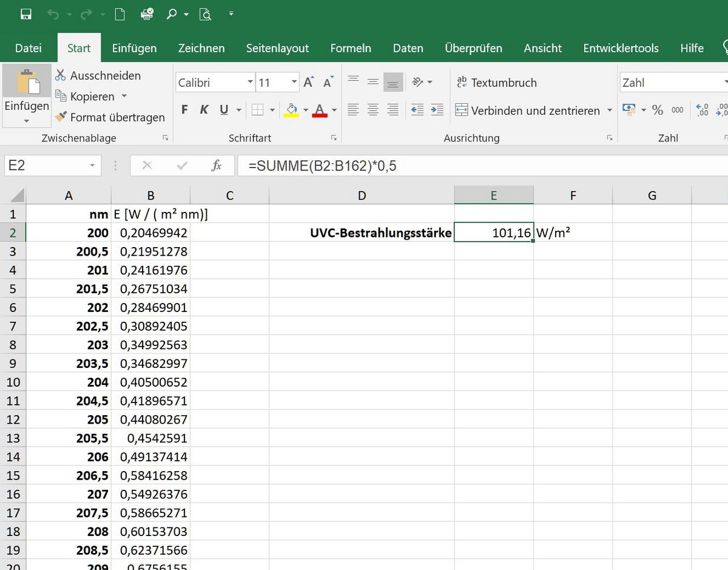This screenshot has width=728, height=570.
Task: Undo the last action
Action: click(53, 13)
